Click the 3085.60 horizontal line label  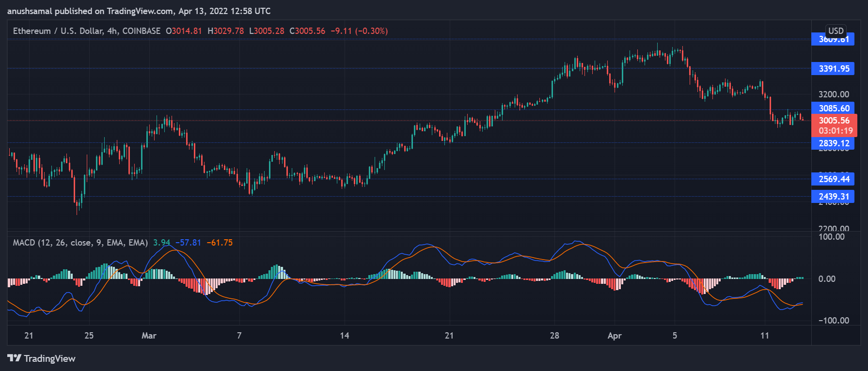[x=833, y=108]
